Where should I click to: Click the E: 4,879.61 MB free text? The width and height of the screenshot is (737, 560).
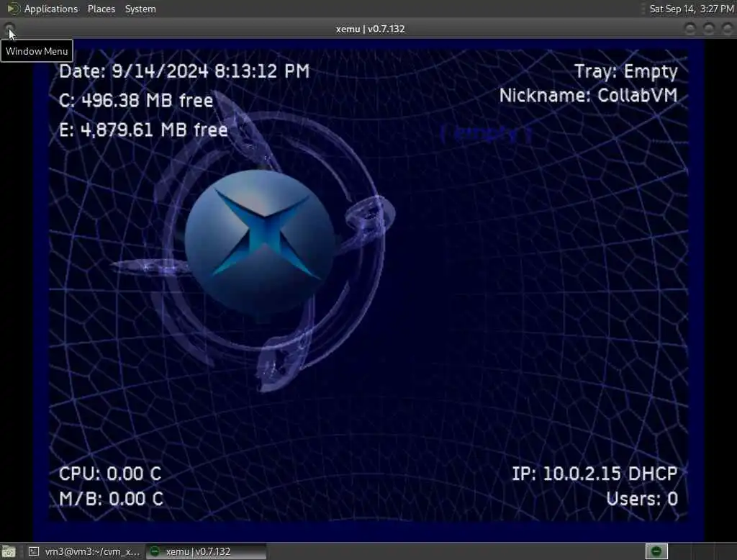(143, 130)
